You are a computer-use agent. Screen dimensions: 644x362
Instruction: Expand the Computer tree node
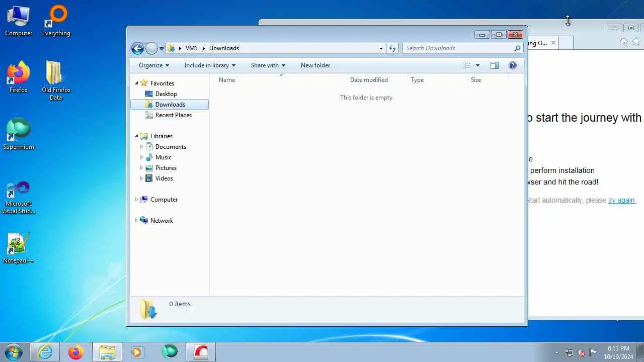coord(136,200)
